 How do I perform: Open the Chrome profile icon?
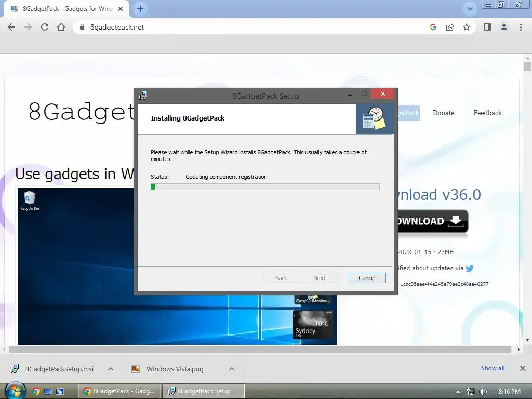(x=504, y=27)
